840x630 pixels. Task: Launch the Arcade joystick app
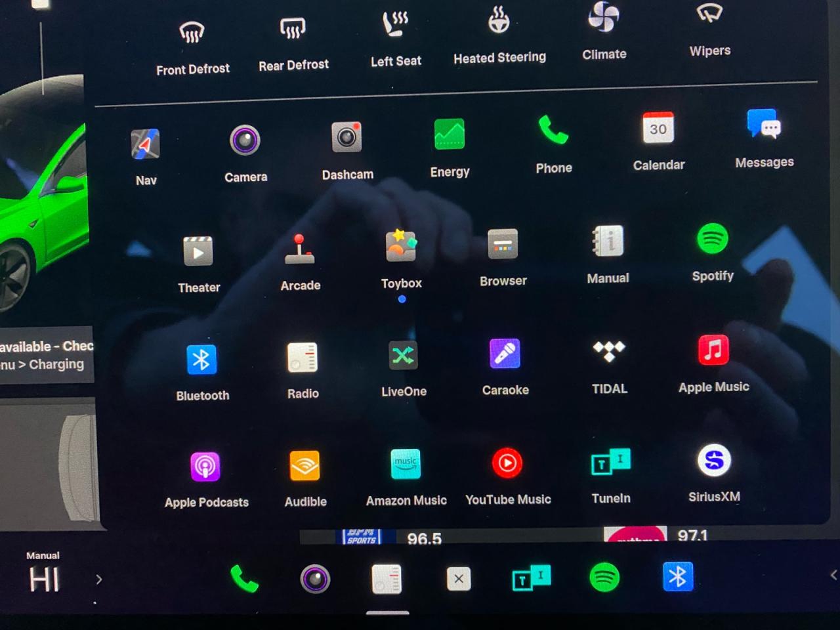tap(300, 250)
